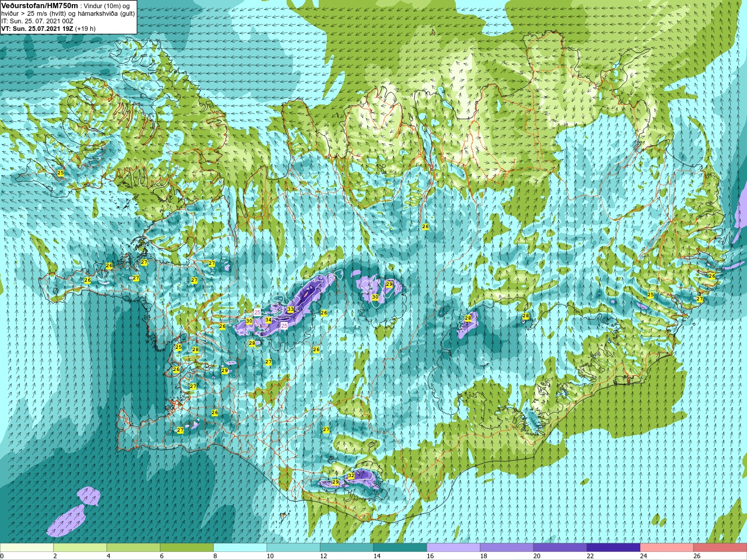Image resolution: width=747 pixels, height=560 pixels.
Task: Click the 'IT: Sun. 25. 07. 2021 00Z' line
Action: (37, 21)
